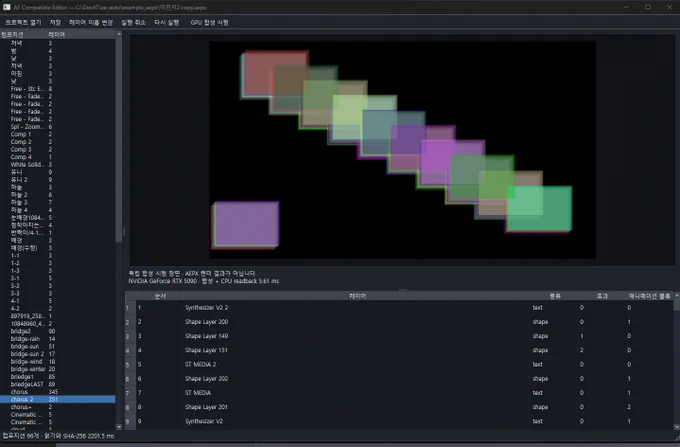Select the bridge-rain composition

(x=58, y=339)
